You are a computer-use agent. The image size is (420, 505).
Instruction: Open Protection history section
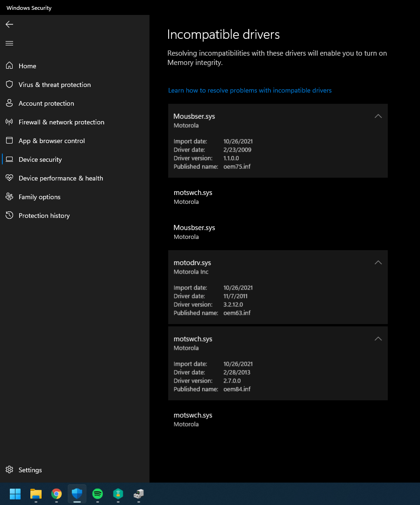tap(44, 216)
